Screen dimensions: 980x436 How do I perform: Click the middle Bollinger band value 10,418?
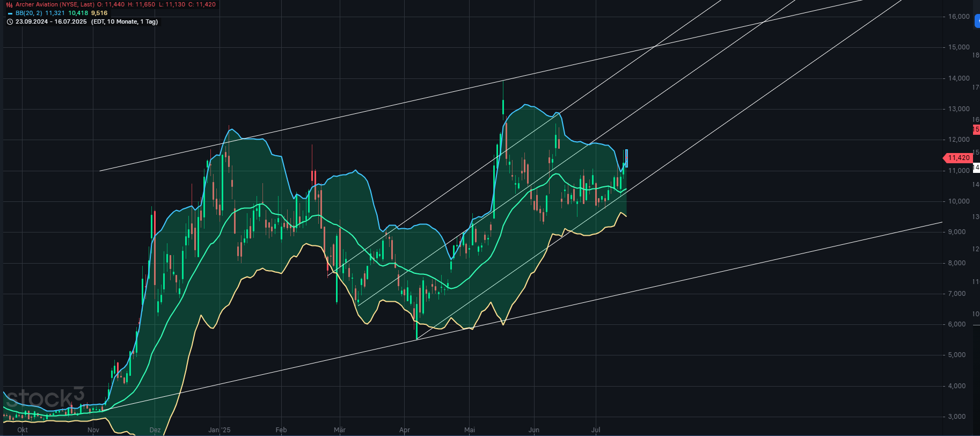click(x=78, y=13)
